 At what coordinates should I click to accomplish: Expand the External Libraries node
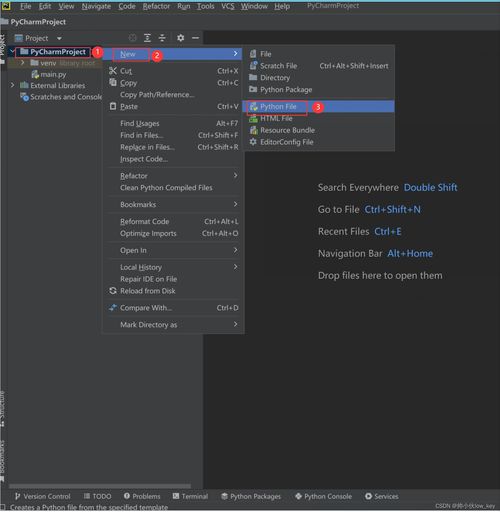pyautogui.click(x=12, y=85)
